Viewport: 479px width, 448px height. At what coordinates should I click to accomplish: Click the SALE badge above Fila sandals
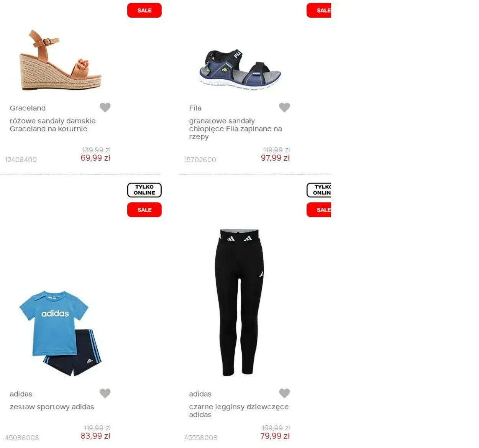click(x=319, y=10)
